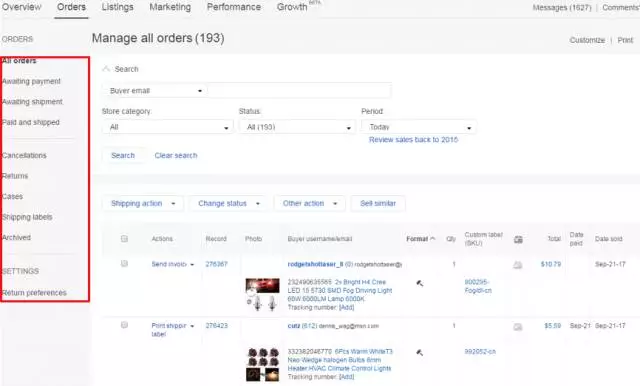Click the auction format icon for order 276367

420,283
